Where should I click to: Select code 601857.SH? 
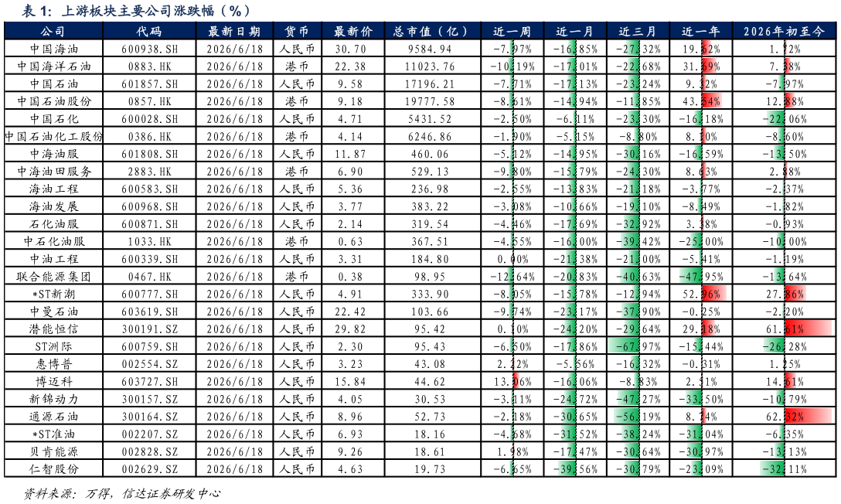149,84
